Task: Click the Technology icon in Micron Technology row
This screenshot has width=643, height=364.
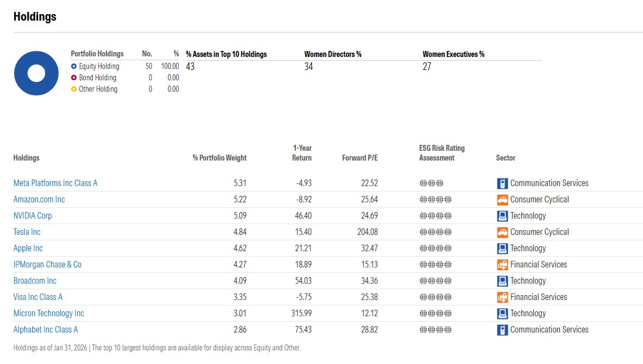Action: click(x=502, y=314)
